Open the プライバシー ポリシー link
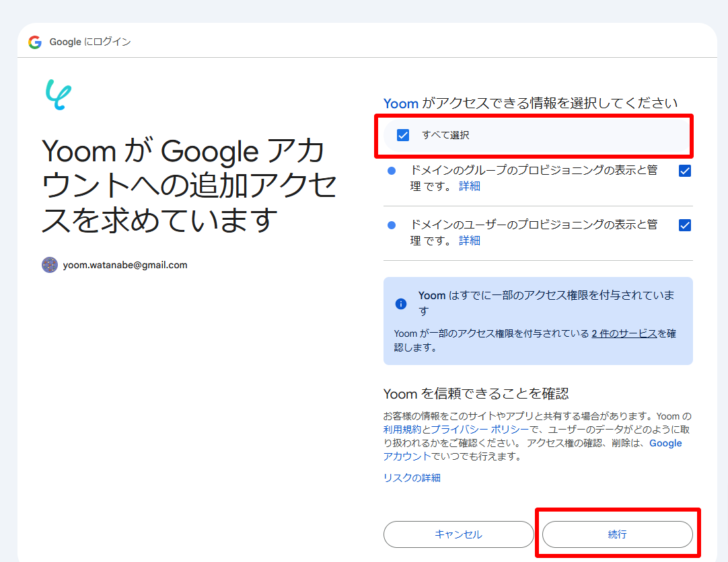728x562 pixels. tap(480, 430)
